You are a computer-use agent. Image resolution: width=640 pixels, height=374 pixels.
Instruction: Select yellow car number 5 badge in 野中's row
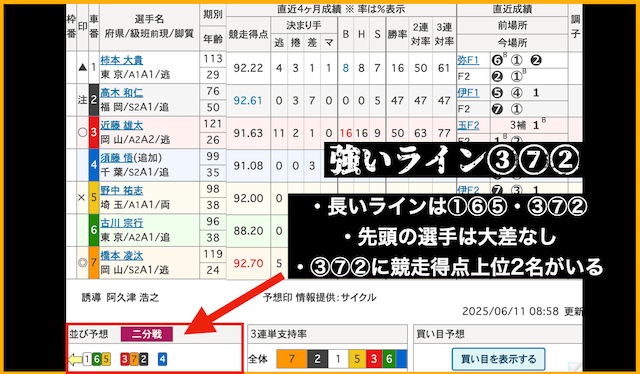tap(93, 198)
